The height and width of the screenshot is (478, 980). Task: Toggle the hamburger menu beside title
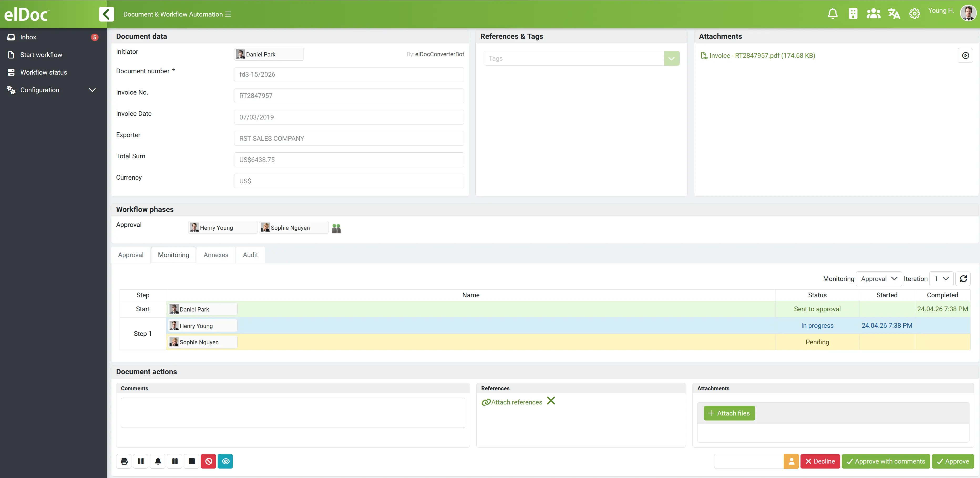point(228,14)
